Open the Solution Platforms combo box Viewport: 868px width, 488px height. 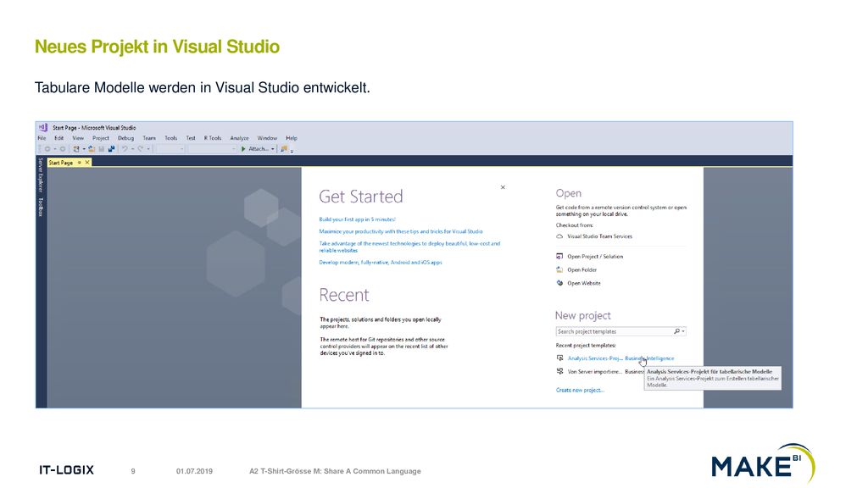(213, 149)
